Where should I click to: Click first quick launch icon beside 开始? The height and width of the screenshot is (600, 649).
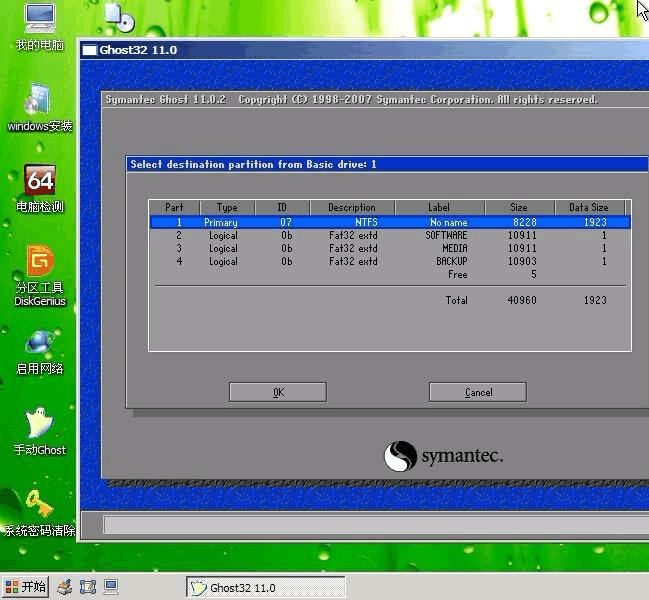point(65,587)
